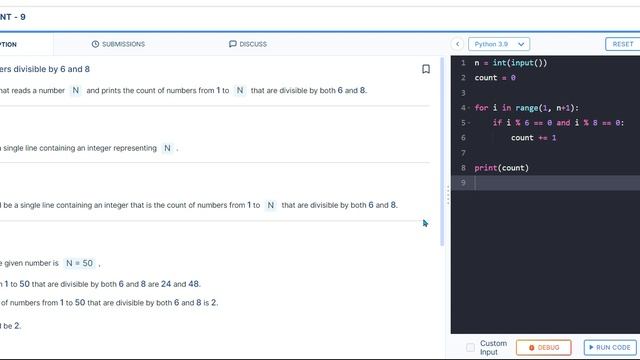
Task: Click the RUN CODE button
Action: pos(610,347)
